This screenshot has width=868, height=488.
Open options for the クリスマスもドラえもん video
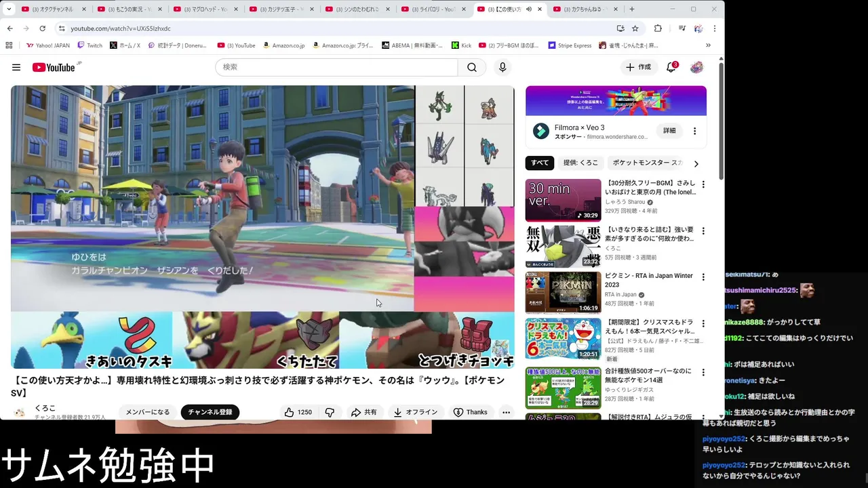pyautogui.click(x=703, y=323)
